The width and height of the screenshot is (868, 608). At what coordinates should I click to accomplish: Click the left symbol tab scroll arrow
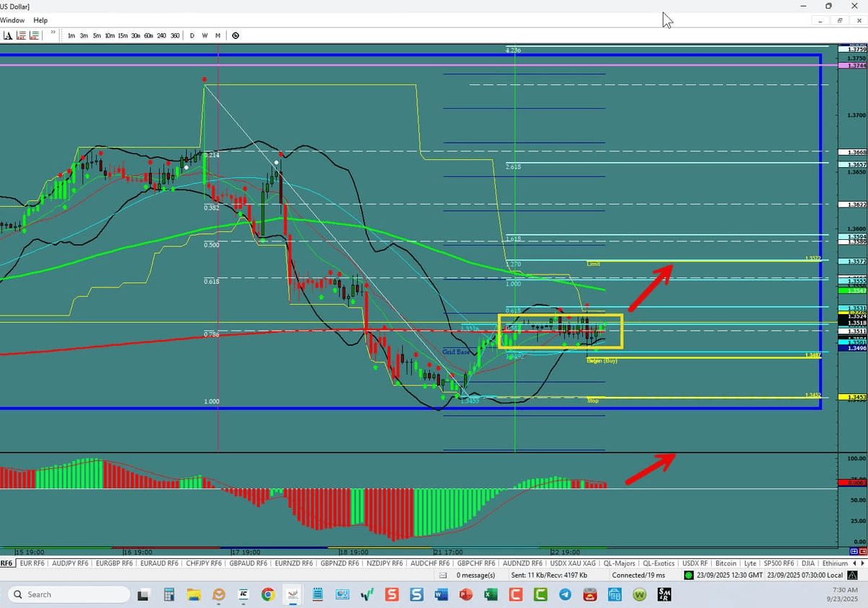(x=855, y=563)
